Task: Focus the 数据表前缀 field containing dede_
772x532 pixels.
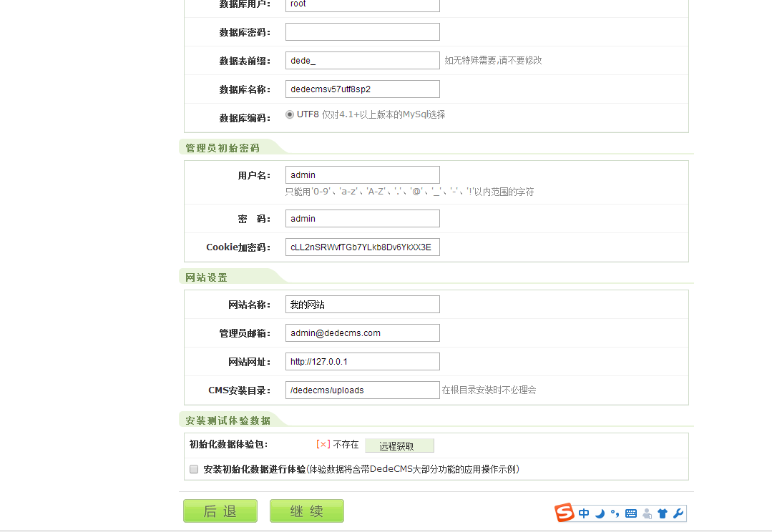Action: (x=362, y=61)
